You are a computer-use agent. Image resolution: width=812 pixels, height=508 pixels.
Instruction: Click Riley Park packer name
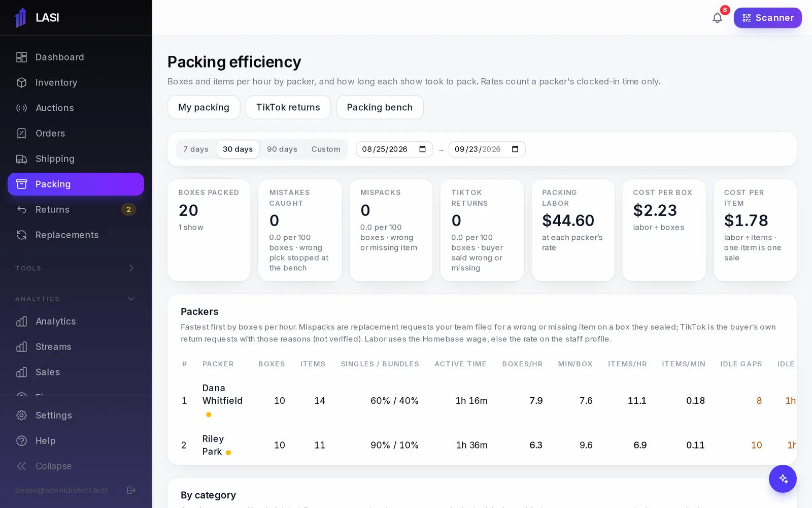tap(213, 445)
